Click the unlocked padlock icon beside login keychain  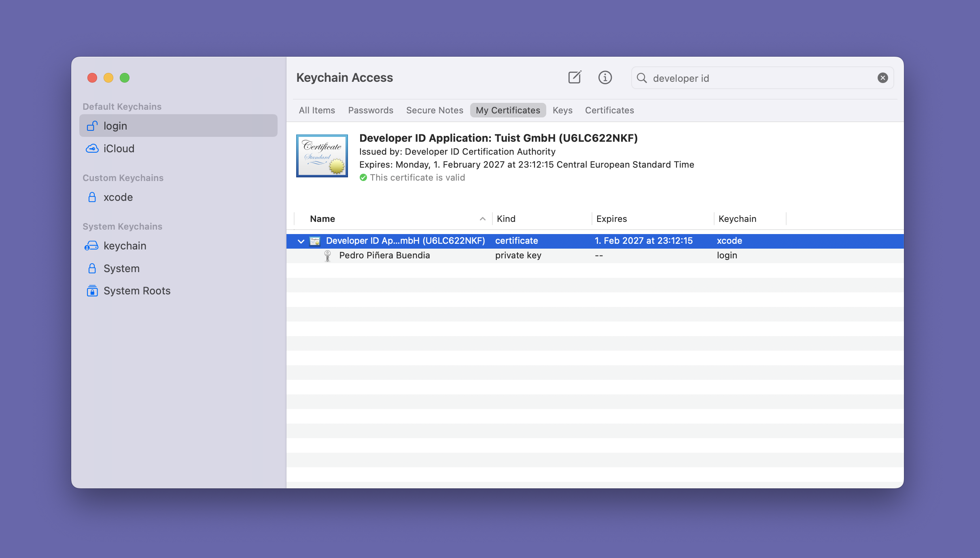point(92,126)
